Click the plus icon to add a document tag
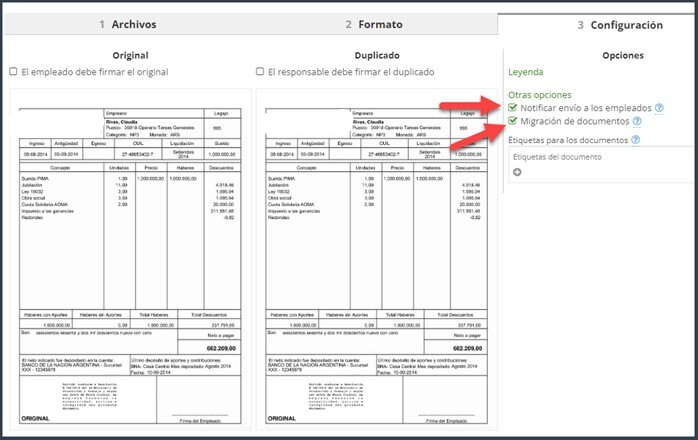The width and height of the screenshot is (698, 440). click(x=517, y=172)
